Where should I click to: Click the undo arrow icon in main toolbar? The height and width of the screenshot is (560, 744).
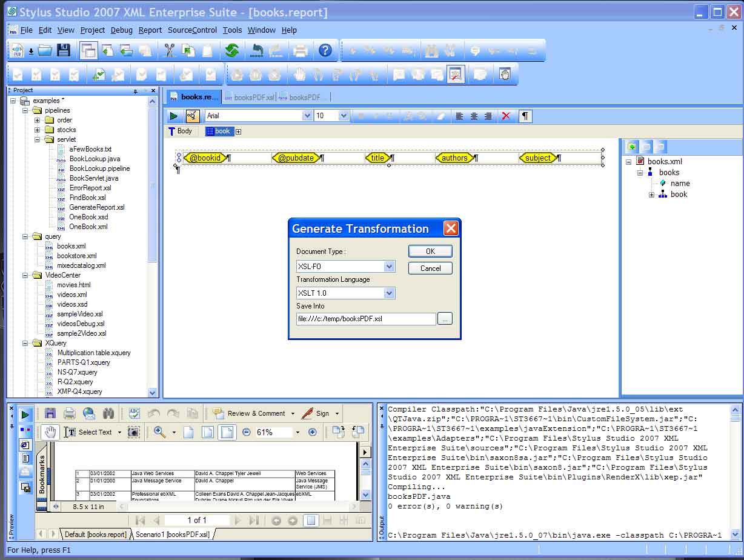click(x=257, y=50)
